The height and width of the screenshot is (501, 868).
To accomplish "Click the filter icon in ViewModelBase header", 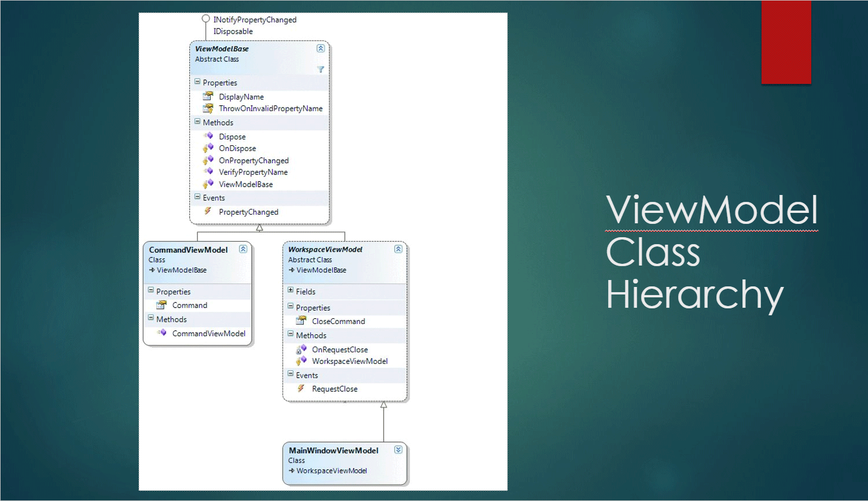I will point(321,69).
